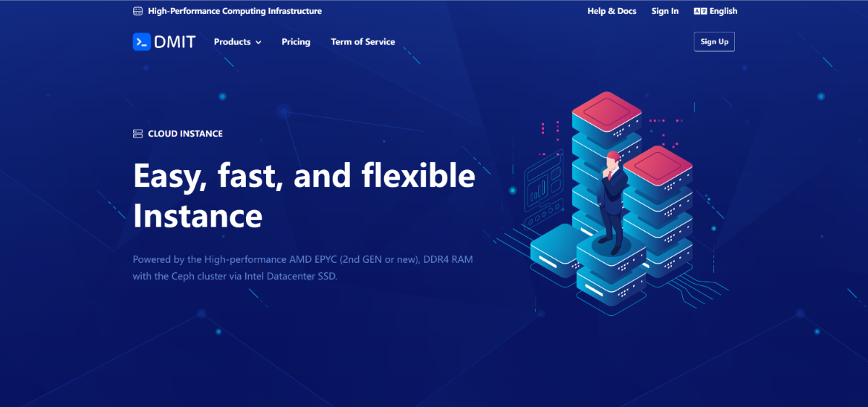Click the shorter red-topped server stack
The image size is (868, 407).
[x=658, y=210]
